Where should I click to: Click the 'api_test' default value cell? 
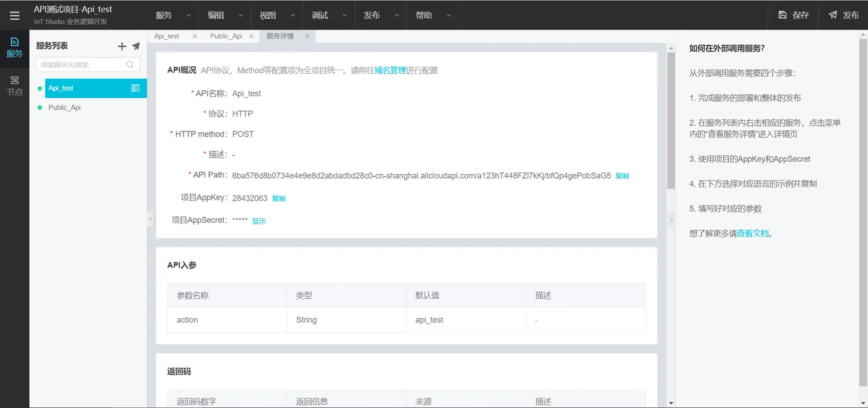[x=466, y=320]
